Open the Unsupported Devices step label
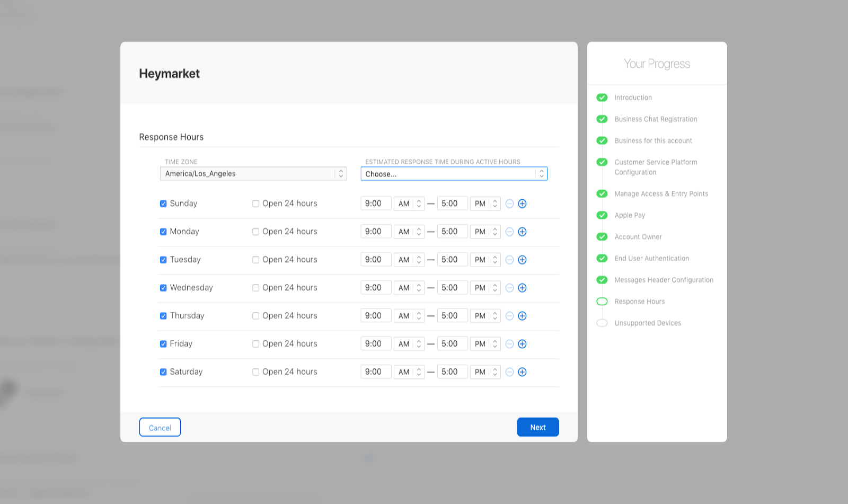 (648, 323)
